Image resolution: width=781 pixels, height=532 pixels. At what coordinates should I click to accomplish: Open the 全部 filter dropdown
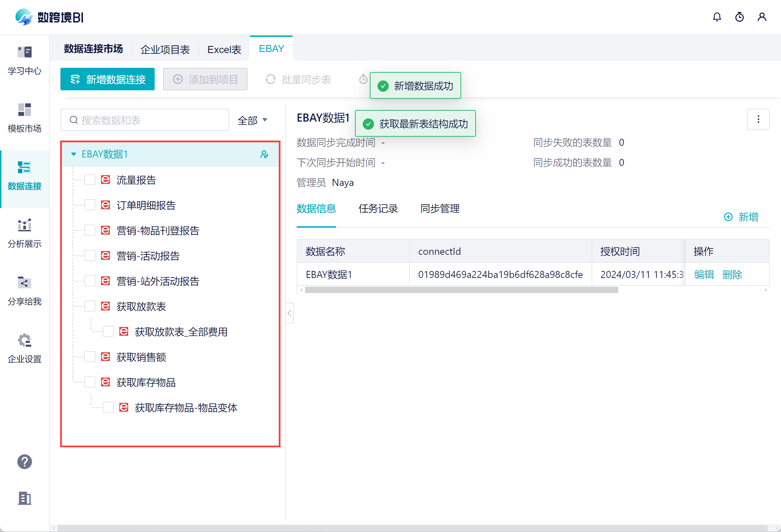252,120
